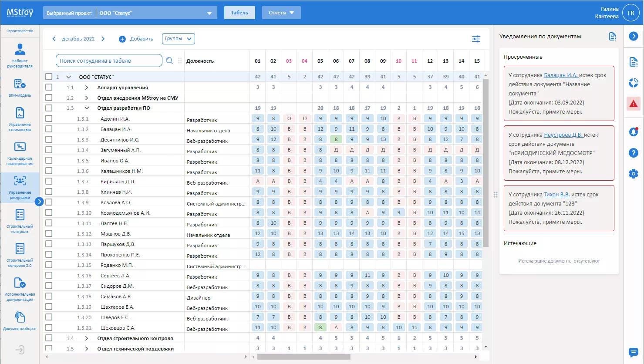Image resolution: width=644 pixels, height=364 pixels.
Task: Open the notifications bell icon
Action: 633,131
